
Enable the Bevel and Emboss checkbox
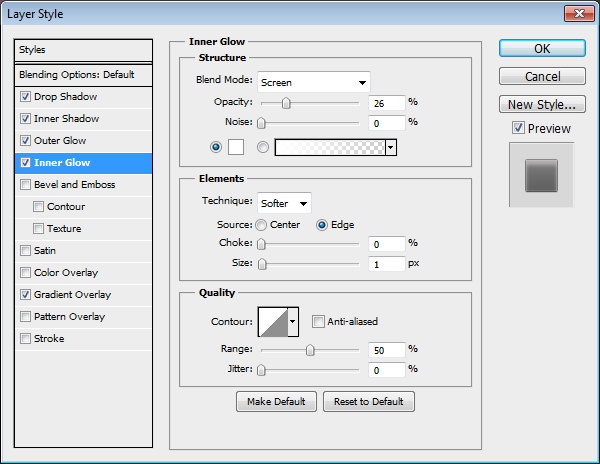tap(25, 185)
